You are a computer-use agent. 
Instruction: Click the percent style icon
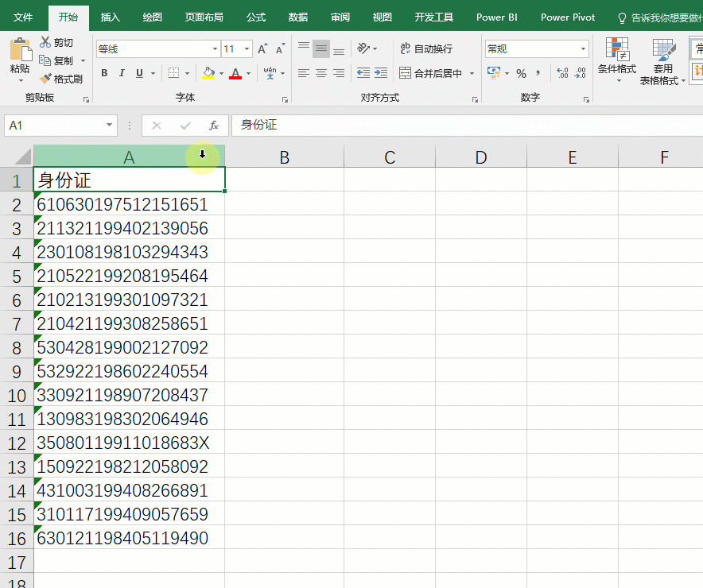[x=521, y=73]
